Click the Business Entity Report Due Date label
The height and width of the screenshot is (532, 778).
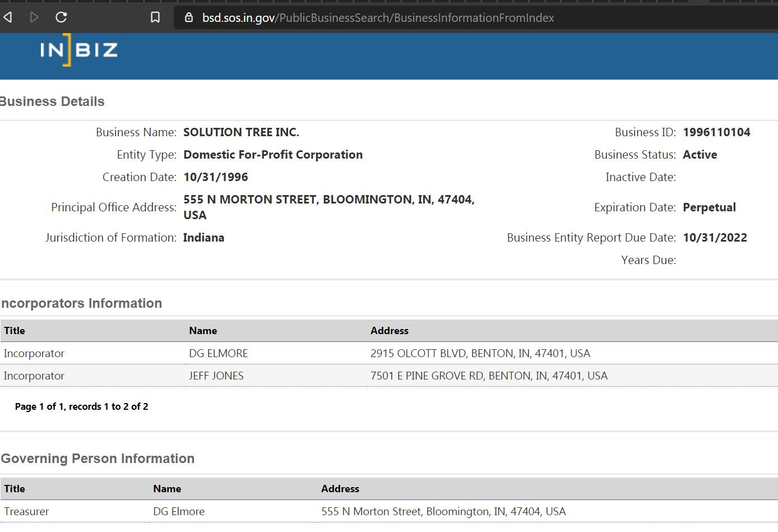point(591,238)
